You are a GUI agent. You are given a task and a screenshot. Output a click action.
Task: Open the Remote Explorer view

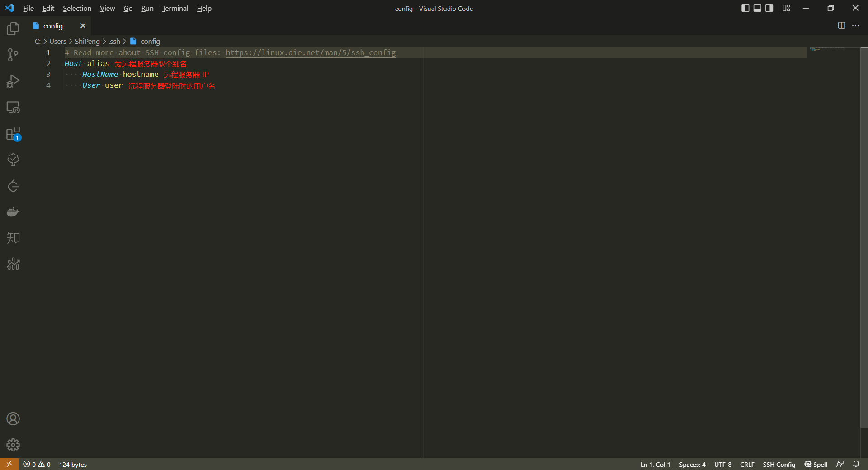(x=13, y=108)
